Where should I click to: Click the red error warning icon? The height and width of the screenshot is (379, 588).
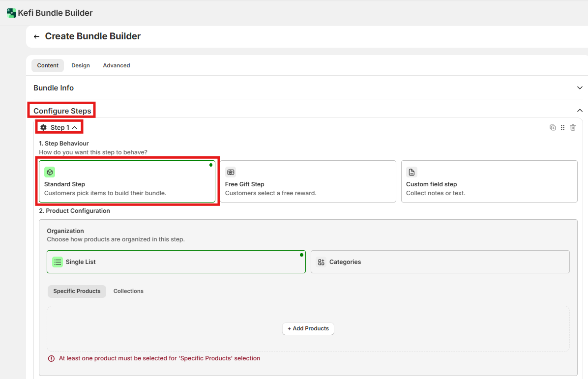click(51, 358)
